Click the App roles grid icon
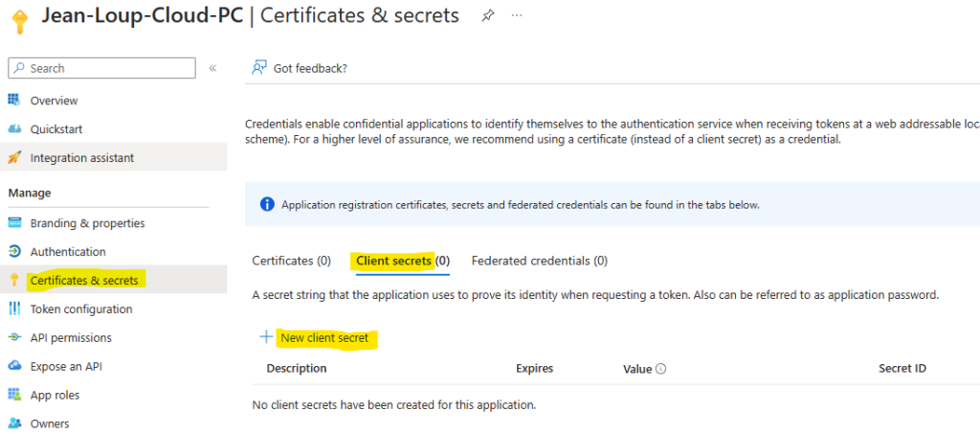 pyautogui.click(x=14, y=395)
